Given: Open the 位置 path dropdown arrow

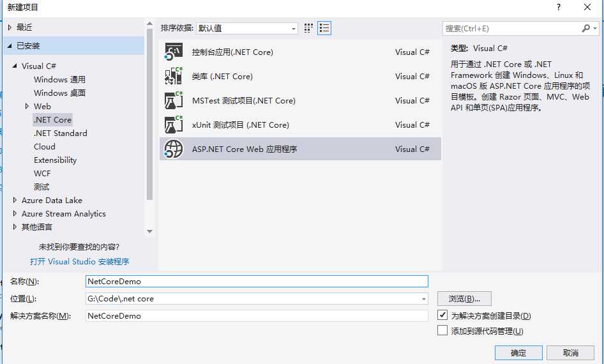Looking at the screenshot, I should [x=424, y=298].
